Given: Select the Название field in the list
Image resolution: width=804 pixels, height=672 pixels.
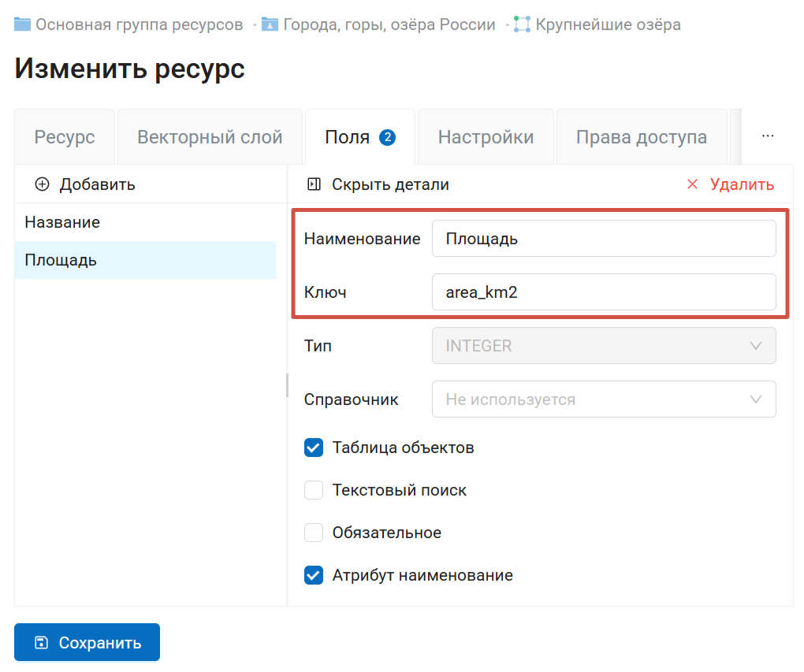Looking at the screenshot, I should [x=145, y=222].
